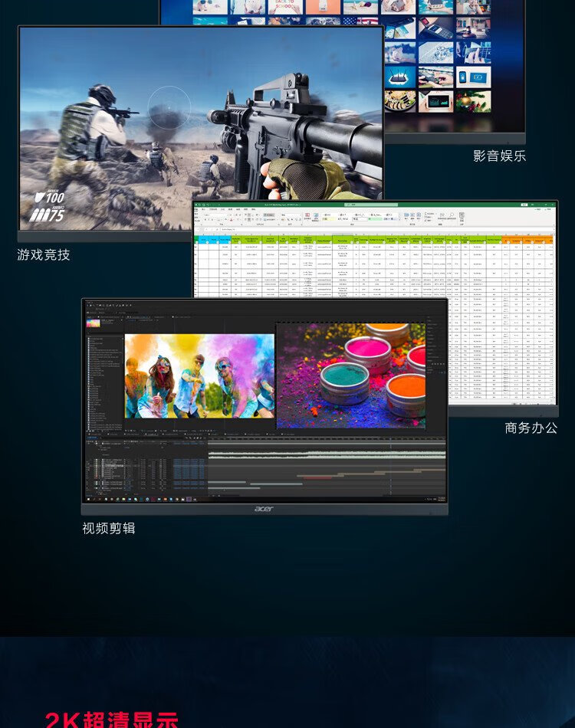Click the green header row in spreadsheet

tap(307, 240)
